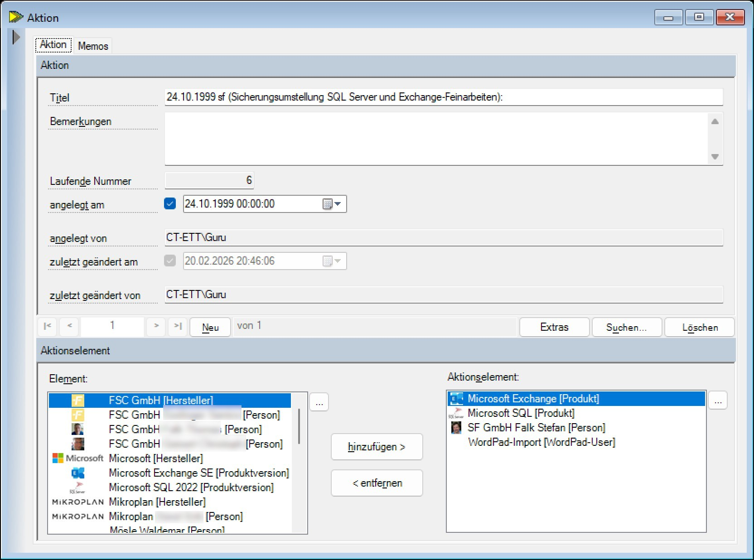
Task: Open the date dropdown arrow for angelegt am
Action: [x=339, y=204]
